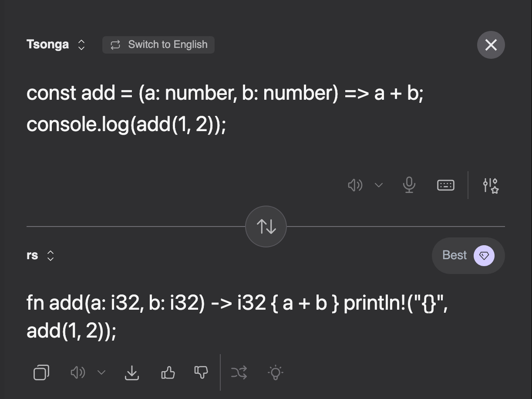Play the translated output audio
The image size is (532, 399).
[x=77, y=372]
